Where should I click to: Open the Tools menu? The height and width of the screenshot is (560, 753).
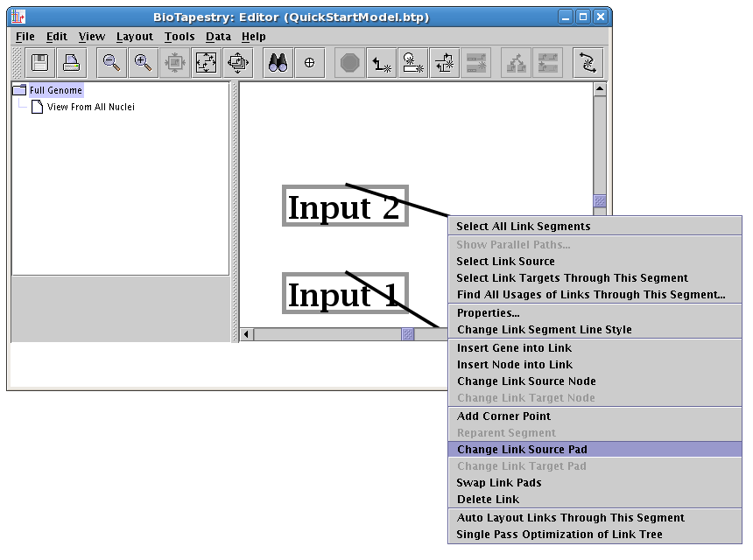(x=179, y=37)
